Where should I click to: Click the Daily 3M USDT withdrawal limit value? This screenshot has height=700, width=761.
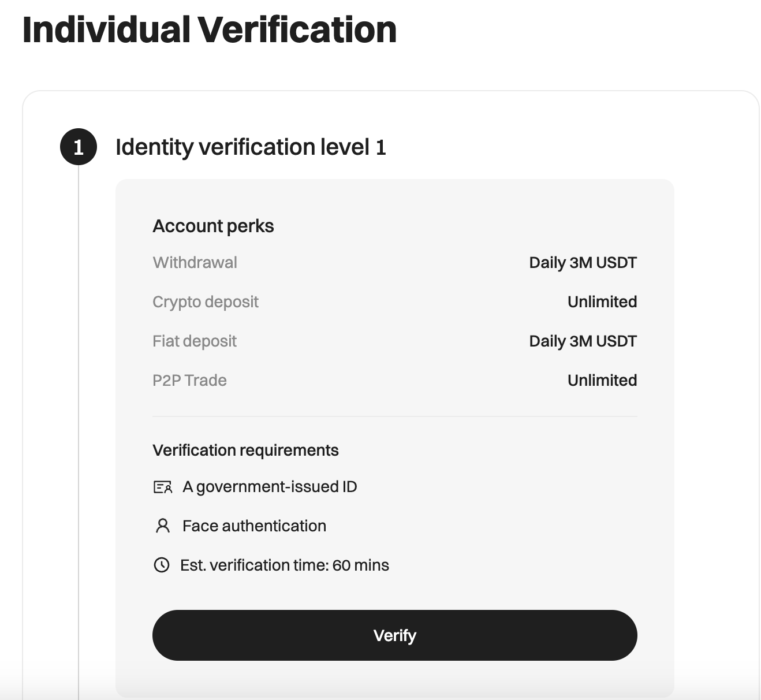pos(583,262)
